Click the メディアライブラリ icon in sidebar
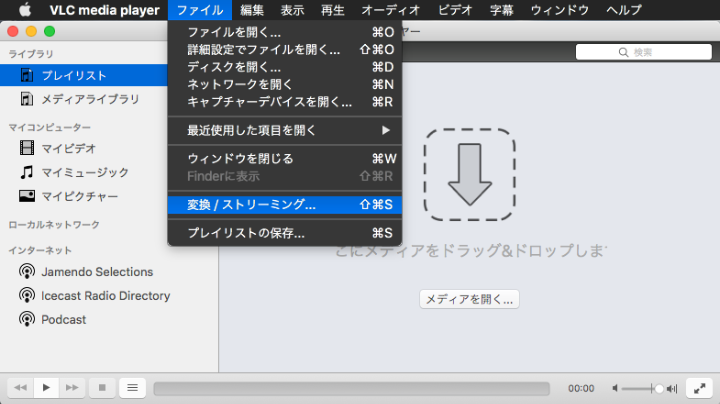 27,99
